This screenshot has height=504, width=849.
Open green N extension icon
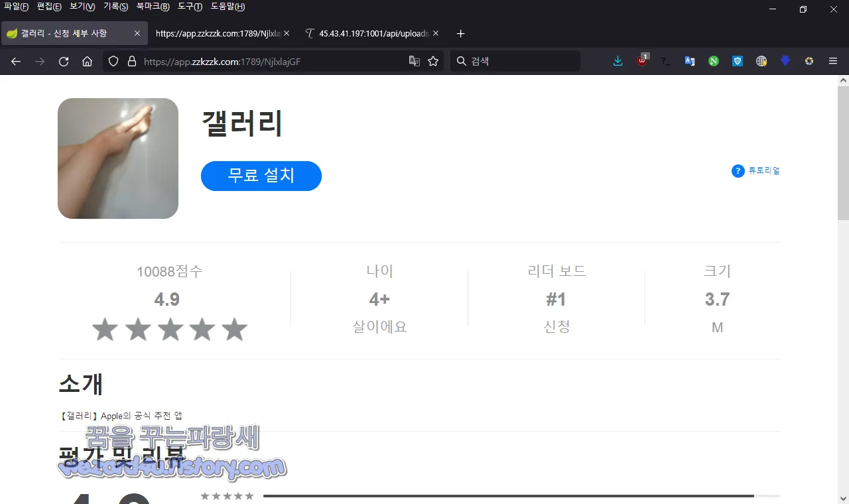[x=714, y=61]
